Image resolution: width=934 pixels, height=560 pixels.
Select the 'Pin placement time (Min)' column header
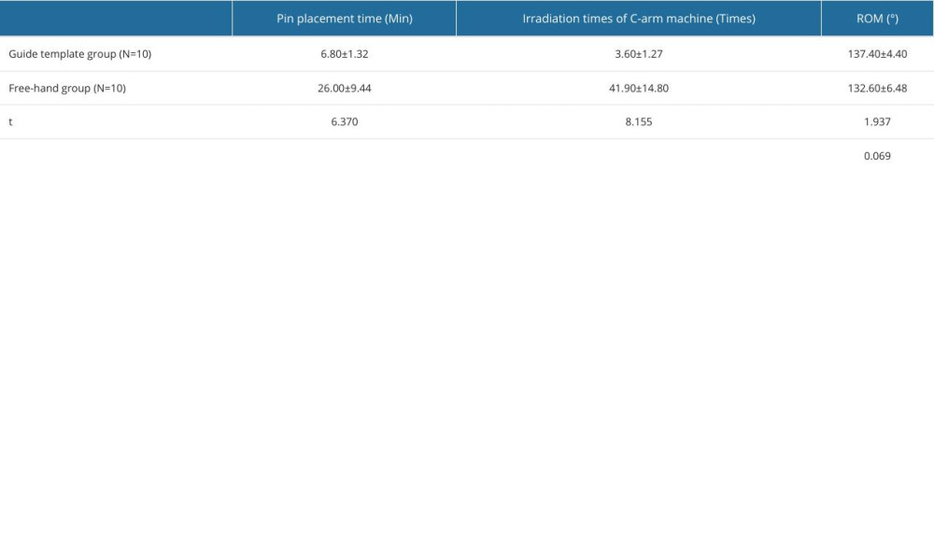point(345,19)
